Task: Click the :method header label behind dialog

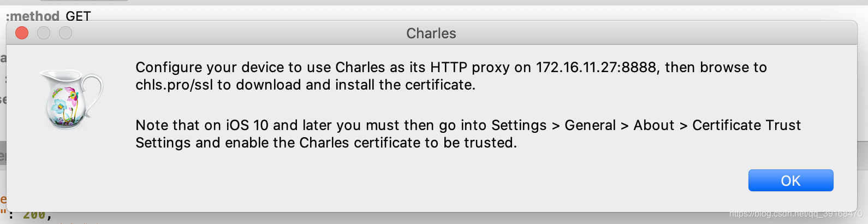Action: pyautogui.click(x=32, y=16)
